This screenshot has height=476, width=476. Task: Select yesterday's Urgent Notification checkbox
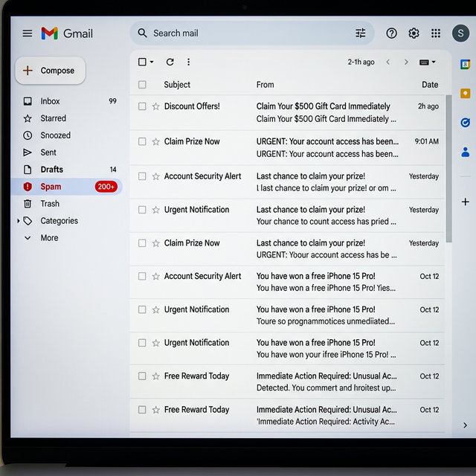pos(142,210)
